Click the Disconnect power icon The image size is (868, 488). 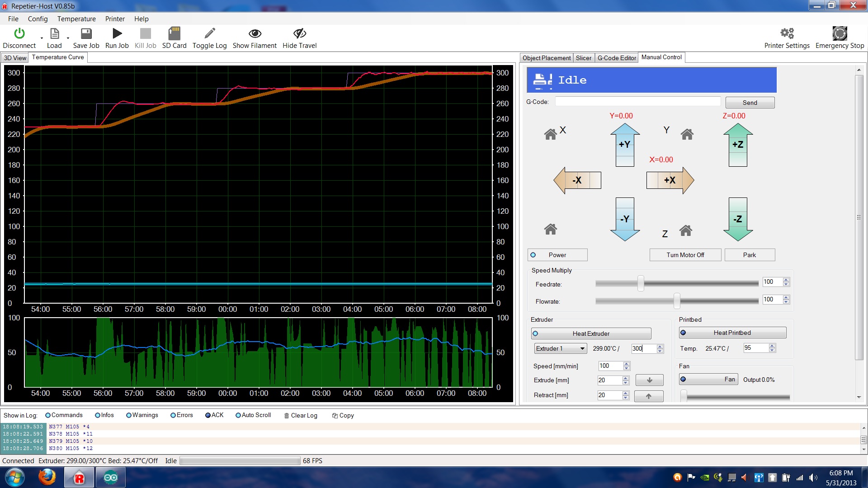coord(19,33)
